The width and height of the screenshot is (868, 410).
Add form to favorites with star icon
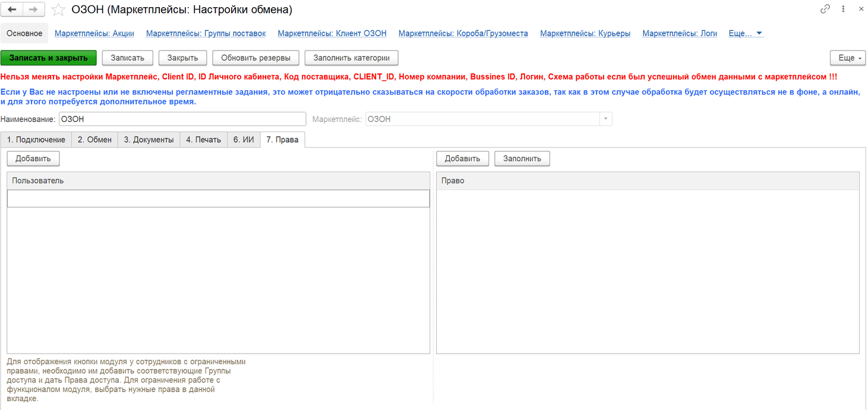[x=58, y=10]
